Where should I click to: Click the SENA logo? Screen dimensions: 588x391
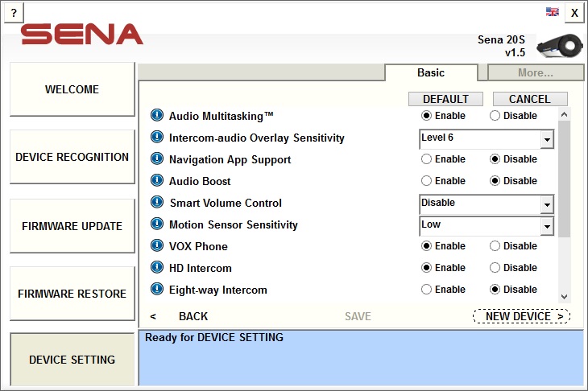[x=81, y=34]
